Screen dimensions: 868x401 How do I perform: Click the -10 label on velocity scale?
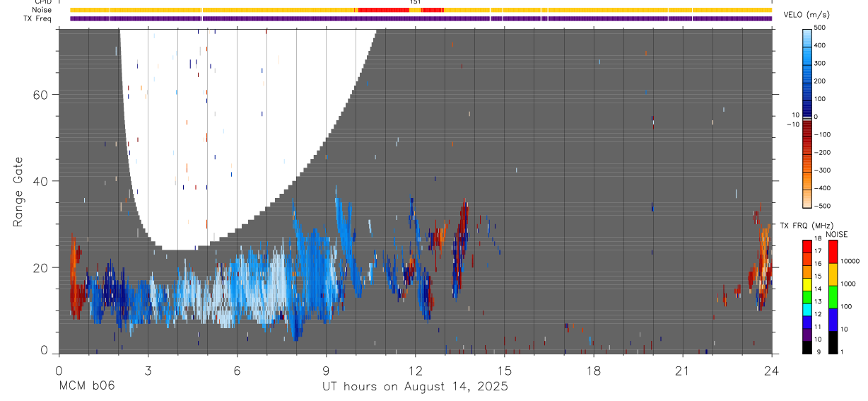[792, 124]
